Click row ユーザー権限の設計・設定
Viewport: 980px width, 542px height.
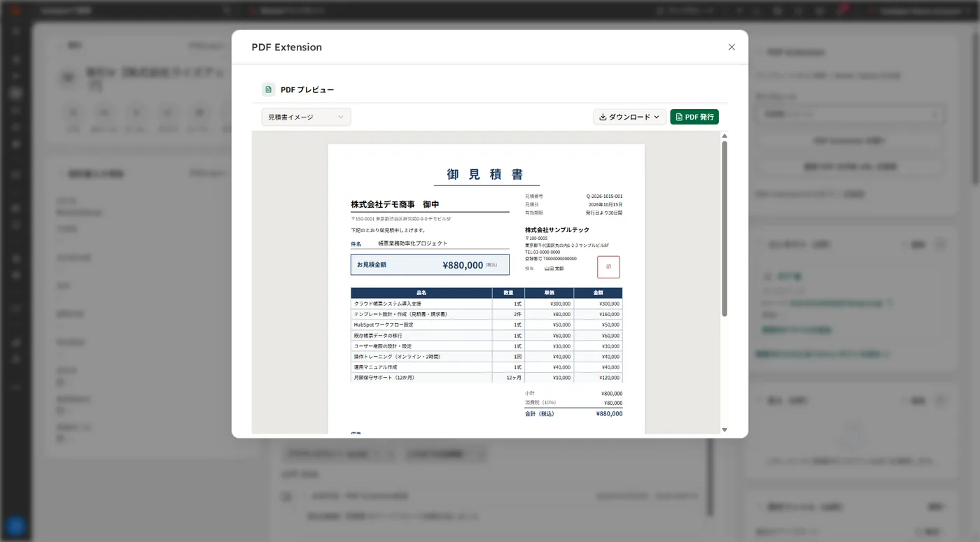pos(486,346)
